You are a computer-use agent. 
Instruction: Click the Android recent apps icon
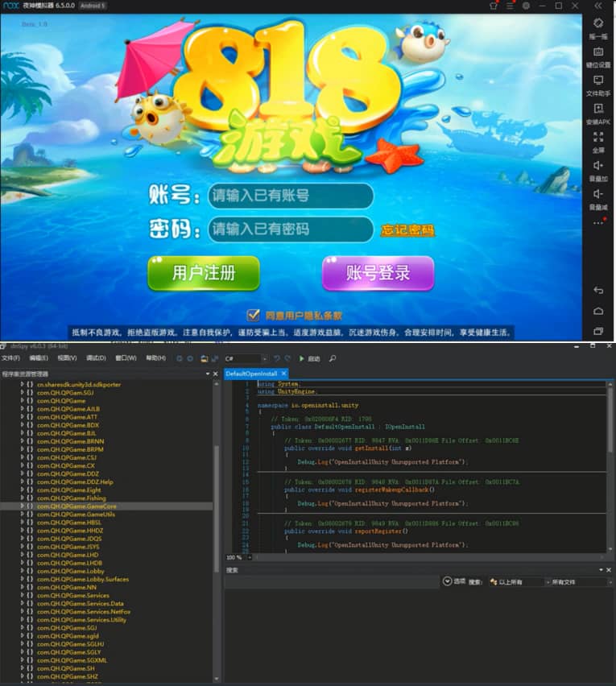(x=598, y=331)
